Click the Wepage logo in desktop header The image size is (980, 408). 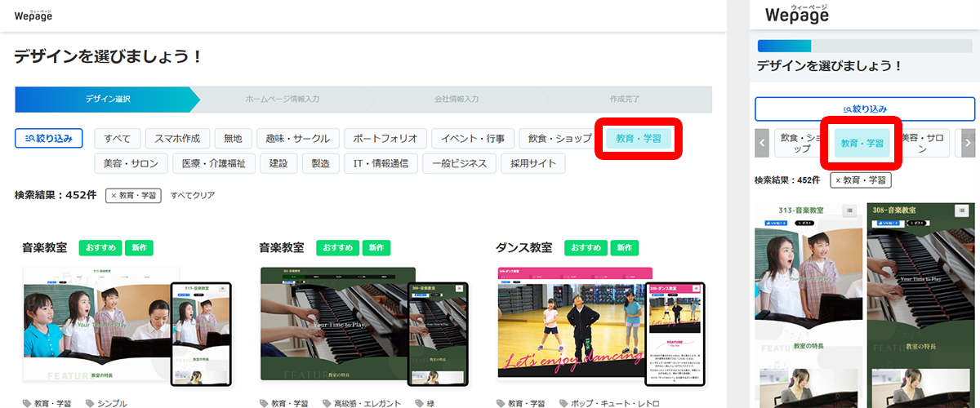coord(33,16)
